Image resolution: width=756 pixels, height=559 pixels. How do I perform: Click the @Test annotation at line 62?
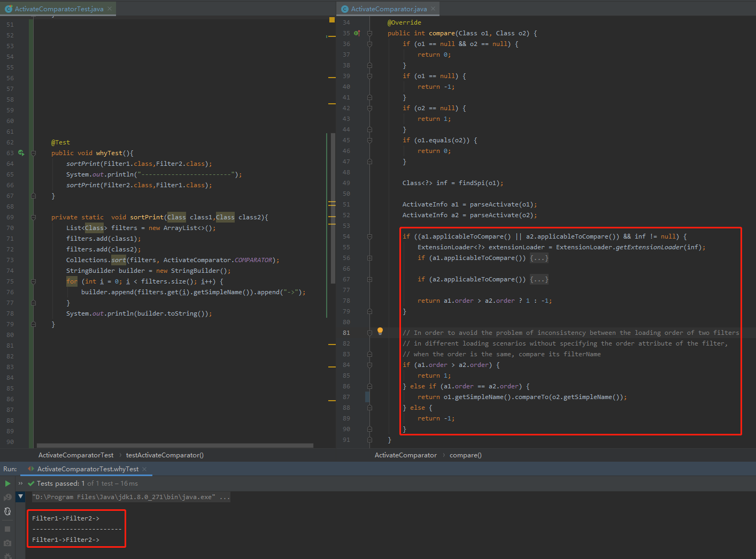click(60, 142)
